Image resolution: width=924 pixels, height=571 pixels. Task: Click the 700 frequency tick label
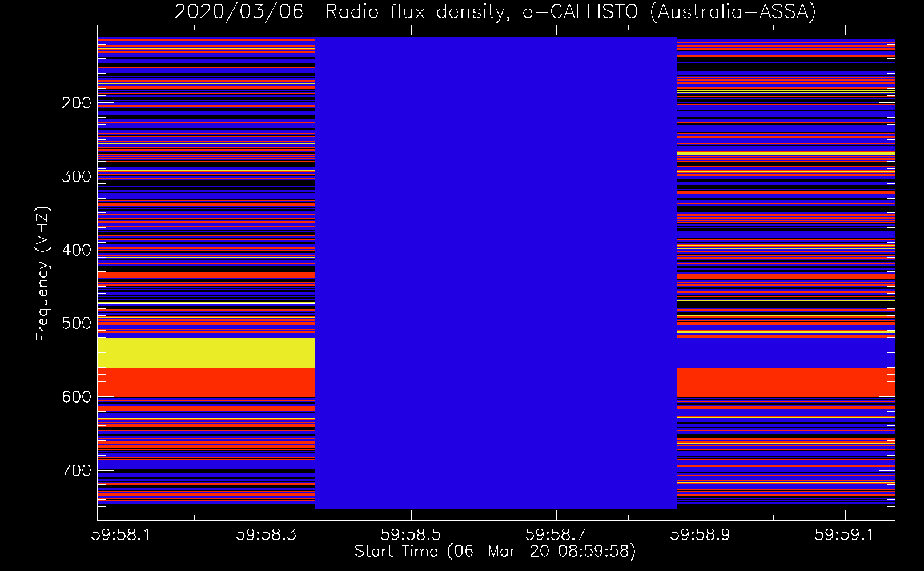(77, 471)
